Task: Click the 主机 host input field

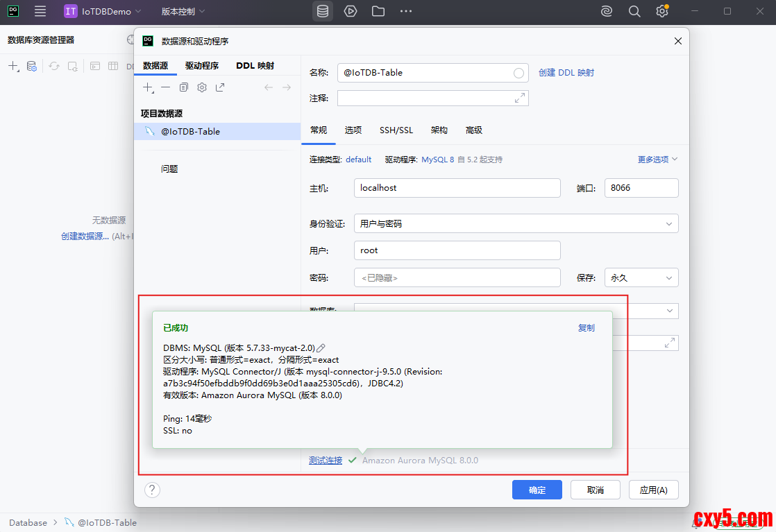Action: [x=457, y=188]
